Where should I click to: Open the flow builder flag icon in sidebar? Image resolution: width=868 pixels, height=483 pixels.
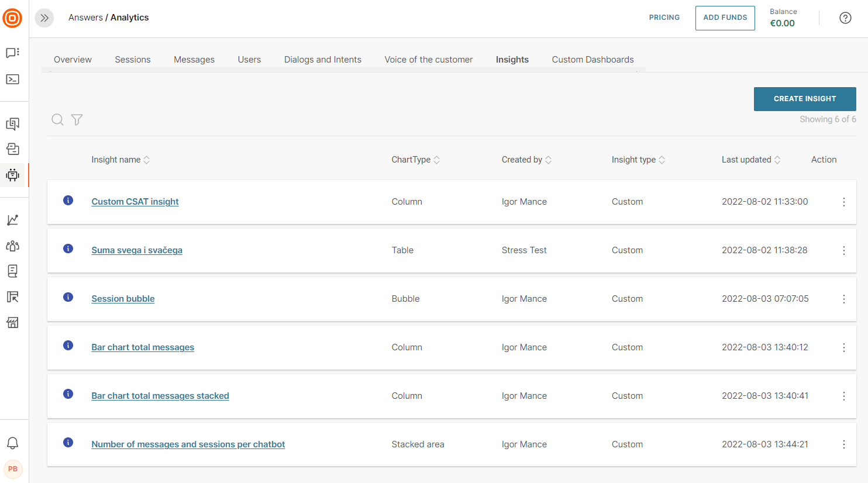[x=13, y=296]
